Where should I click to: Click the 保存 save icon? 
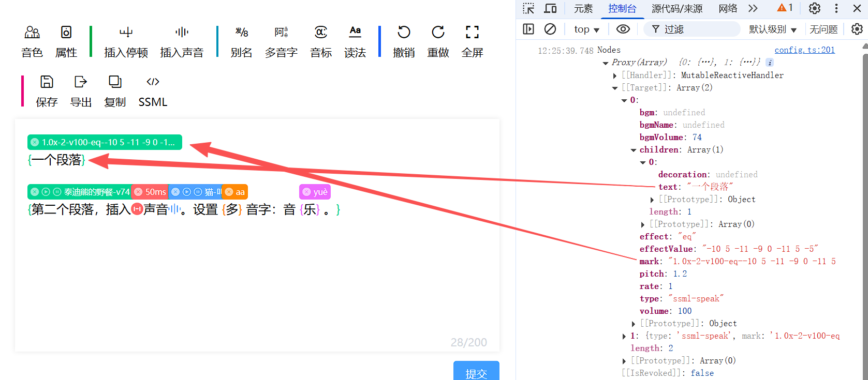coord(47,82)
